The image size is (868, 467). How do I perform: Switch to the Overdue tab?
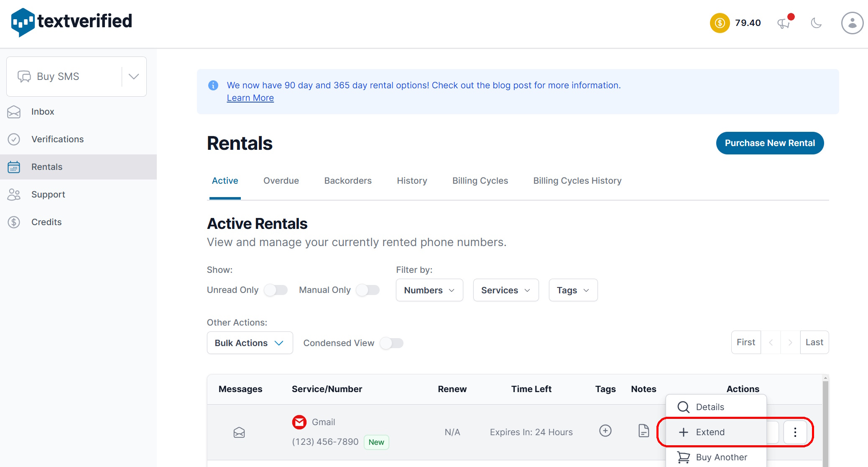tap(281, 181)
